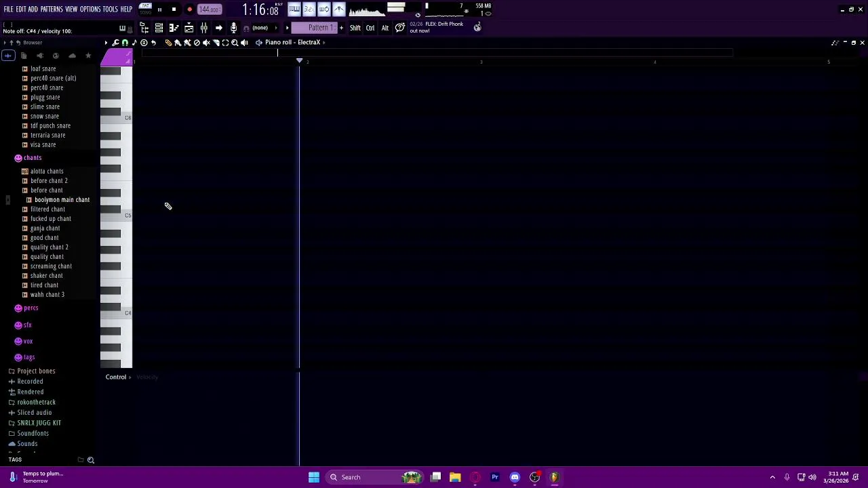The width and height of the screenshot is (868, 488).
Task: Click the tempo 144 field
Action: click(x=210, y=9)
